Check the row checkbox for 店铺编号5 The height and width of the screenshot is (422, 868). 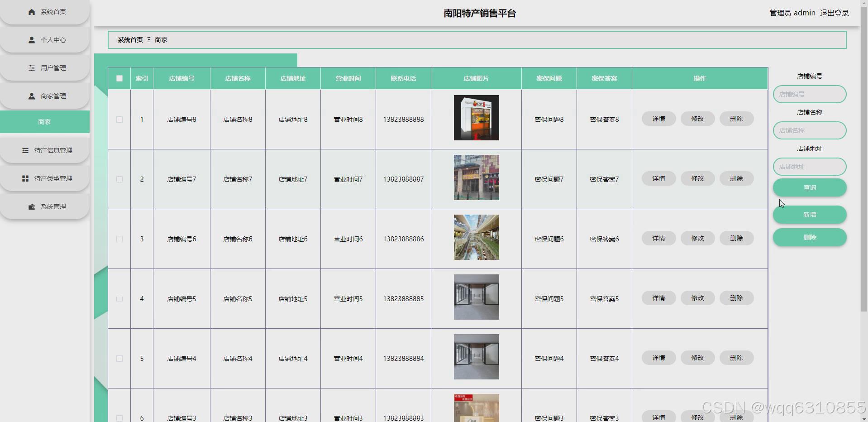pyautogui.click(x=119, y=299)
